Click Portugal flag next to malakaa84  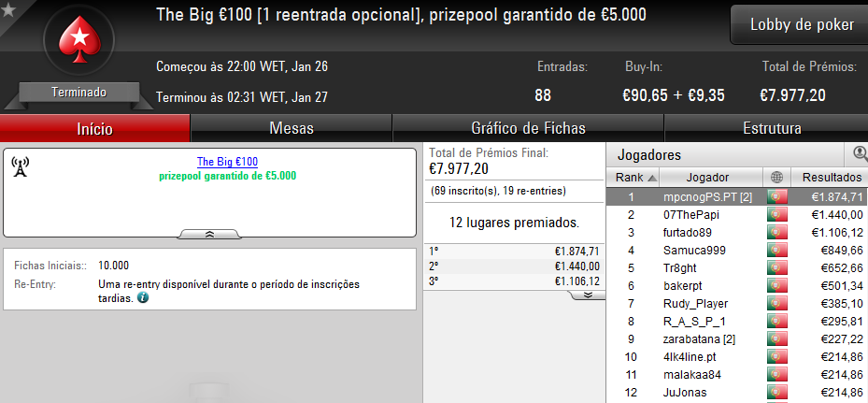776,374
